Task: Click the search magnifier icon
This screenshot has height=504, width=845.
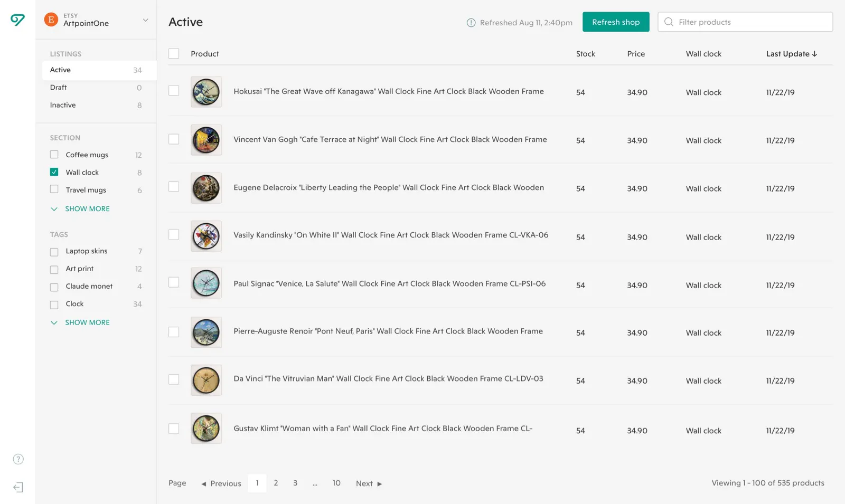Action: coord(669,22)
